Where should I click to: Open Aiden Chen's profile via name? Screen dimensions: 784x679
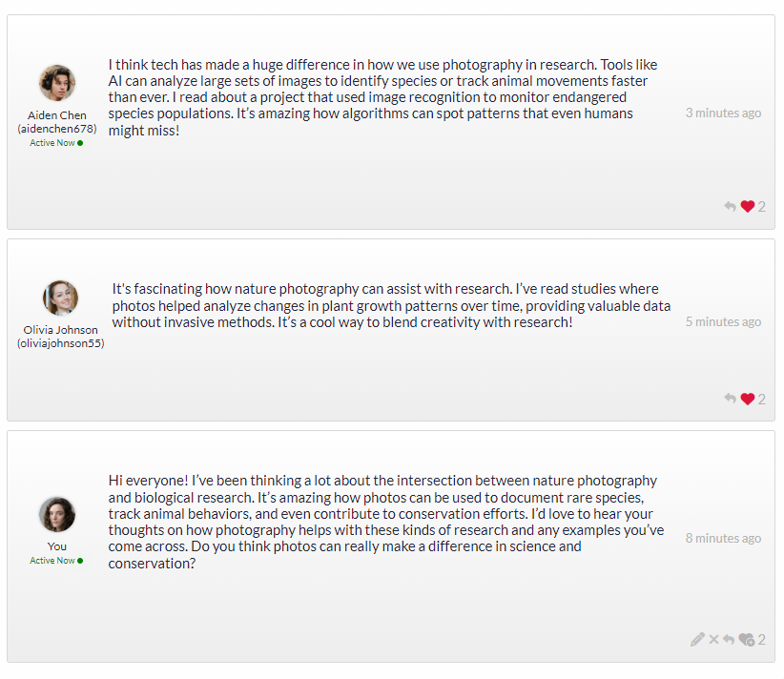[57, 115]
